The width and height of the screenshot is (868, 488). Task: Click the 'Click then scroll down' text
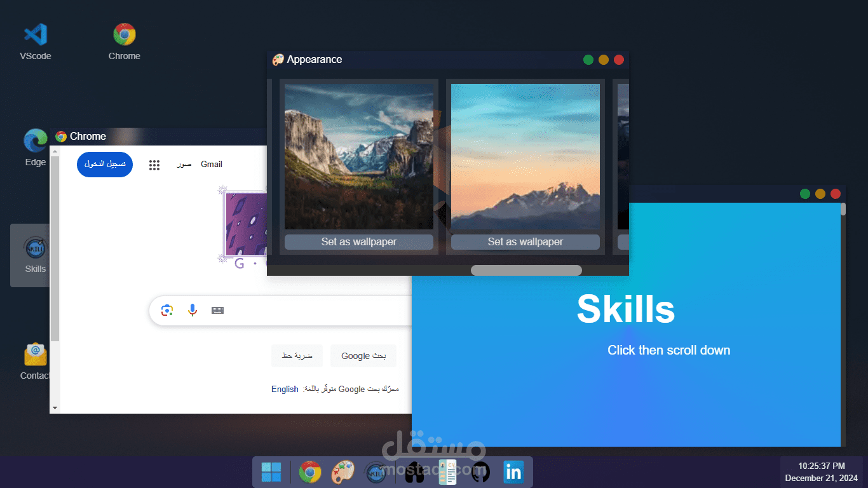[x=669, y=350]
